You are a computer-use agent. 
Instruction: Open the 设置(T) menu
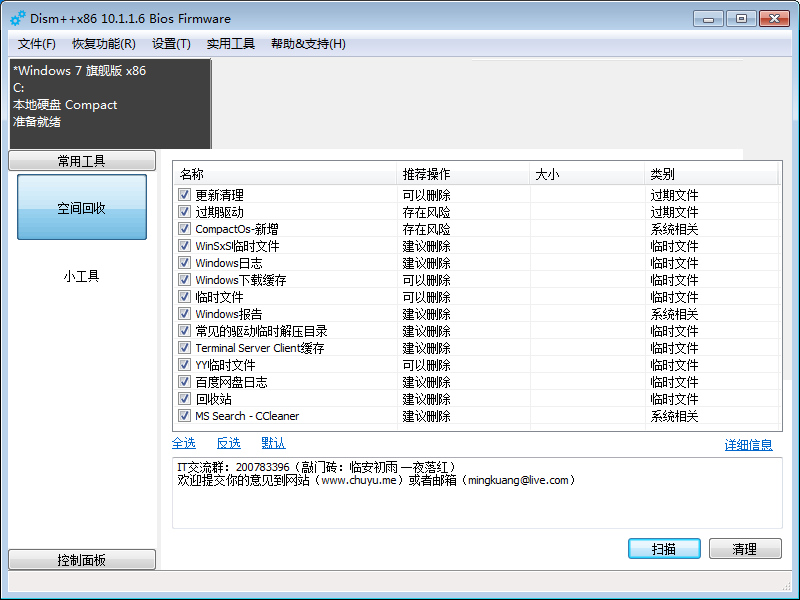click(x=170, y=44)
